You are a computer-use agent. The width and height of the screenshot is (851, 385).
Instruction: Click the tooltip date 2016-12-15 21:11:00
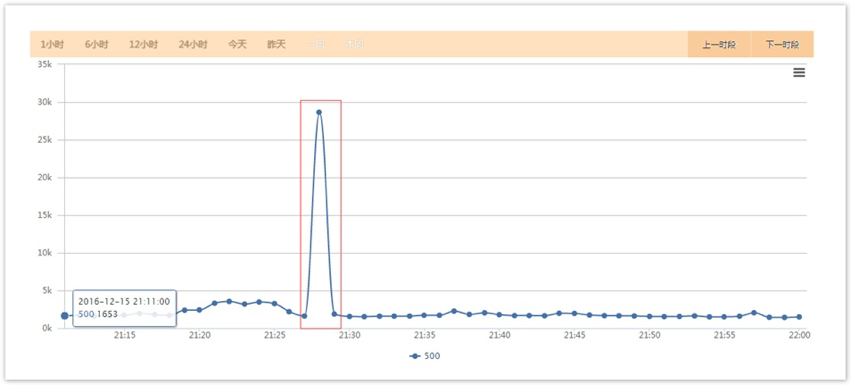124,301
